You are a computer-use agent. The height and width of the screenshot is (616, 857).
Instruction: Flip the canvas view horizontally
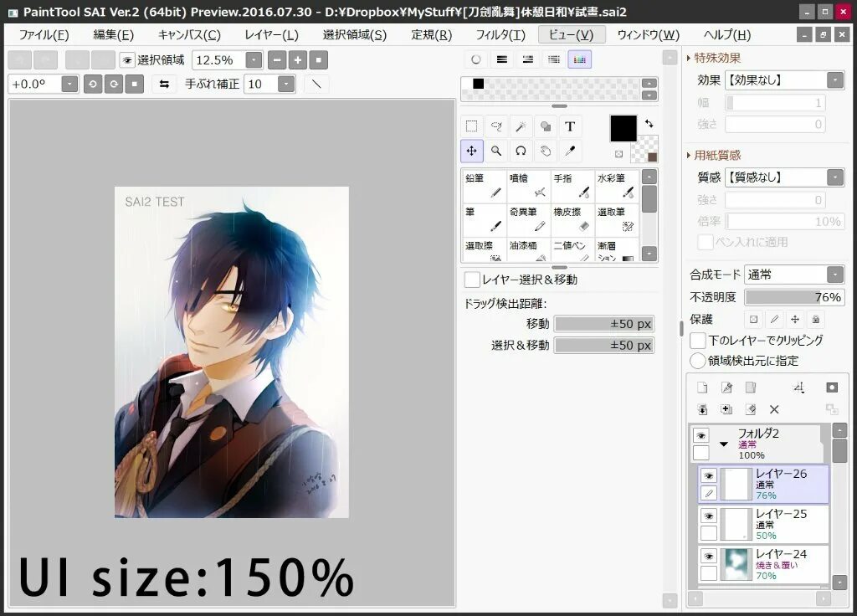[164, 85]
